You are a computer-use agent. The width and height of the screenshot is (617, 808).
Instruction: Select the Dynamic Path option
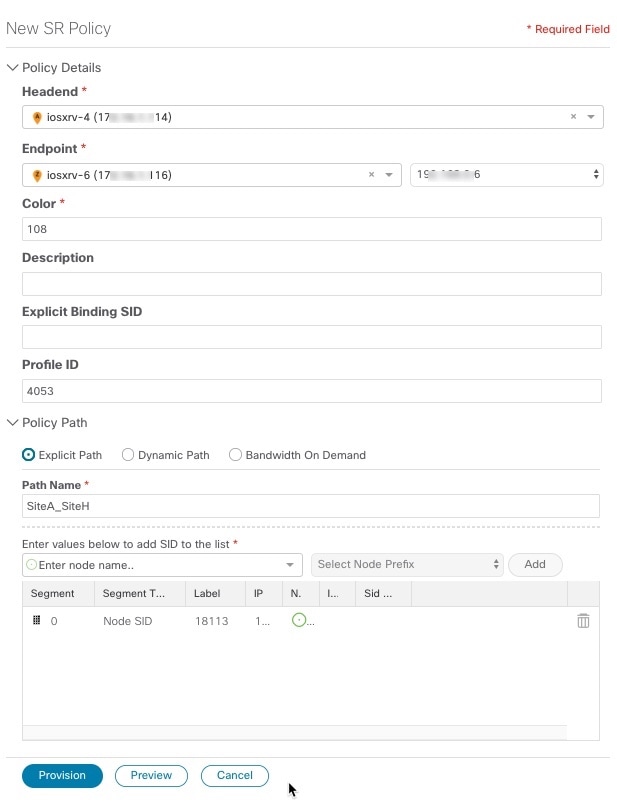(x=128, y=455)
